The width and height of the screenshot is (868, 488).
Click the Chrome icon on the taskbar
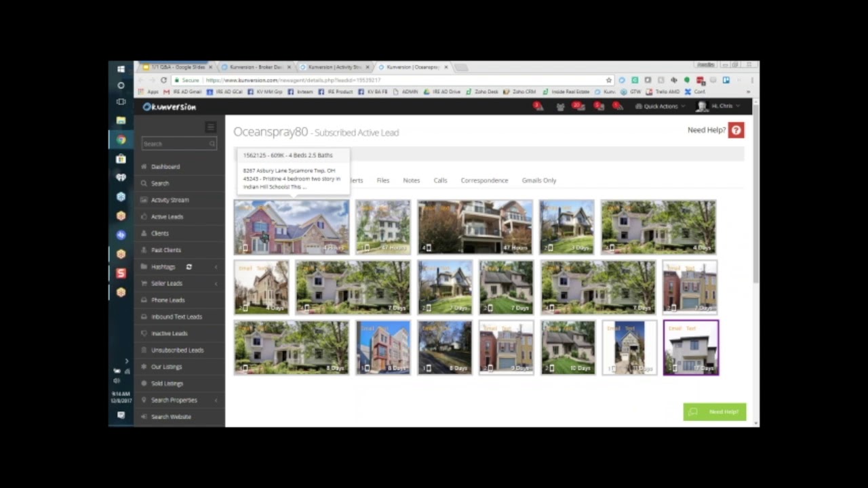[121, 140]
